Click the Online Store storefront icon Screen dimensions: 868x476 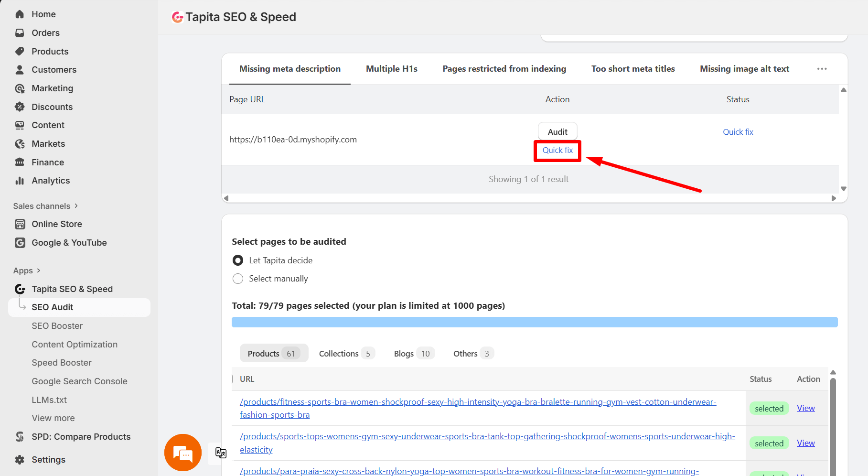(20, 224)
